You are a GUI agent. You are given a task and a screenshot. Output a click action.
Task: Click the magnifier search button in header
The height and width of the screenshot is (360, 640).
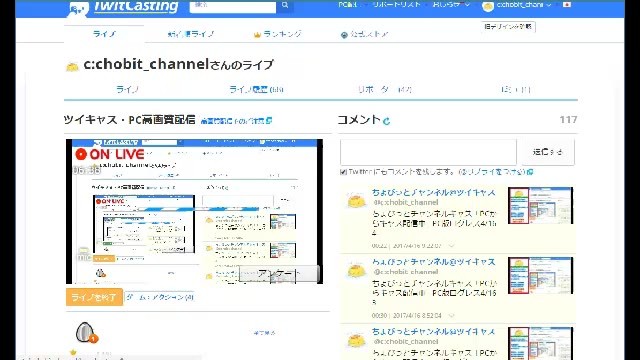[285, 5]
